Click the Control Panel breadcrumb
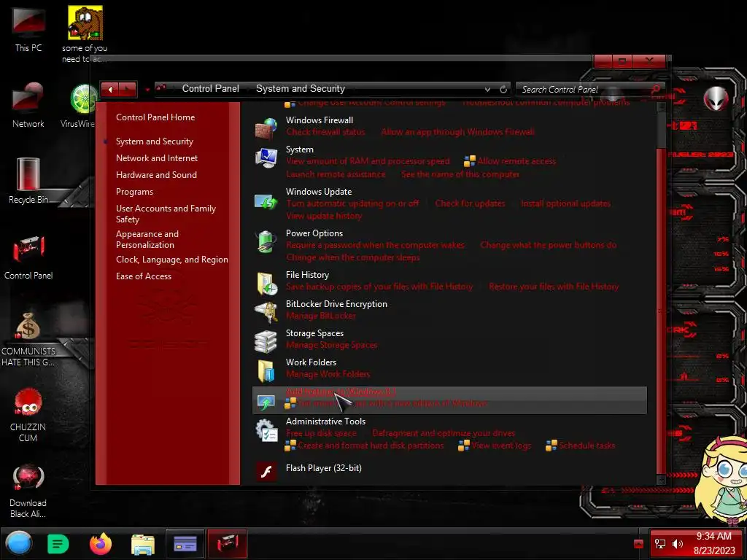747x560 pixels. coord(211,88)
